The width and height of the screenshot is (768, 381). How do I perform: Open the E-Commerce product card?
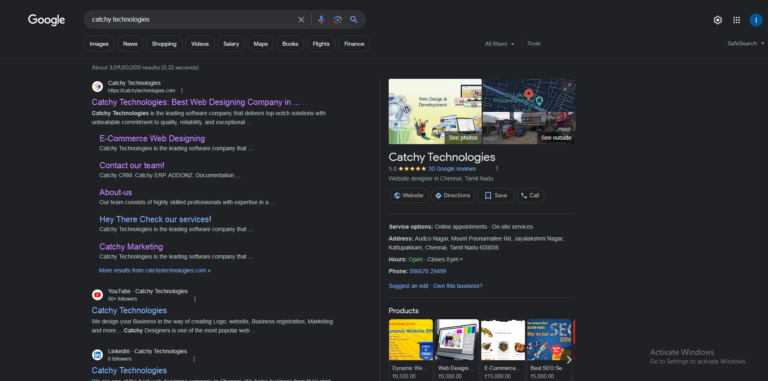pyautogui.click(x=503, y=350)
